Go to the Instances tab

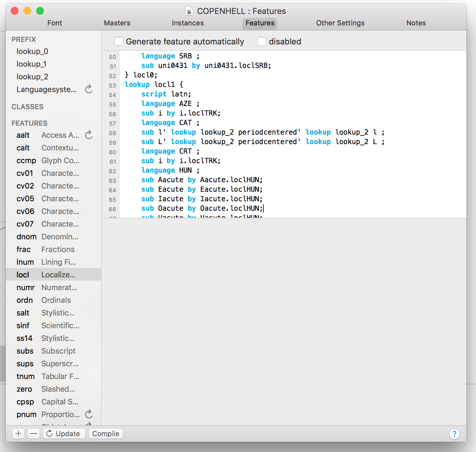tap(187, 23)
